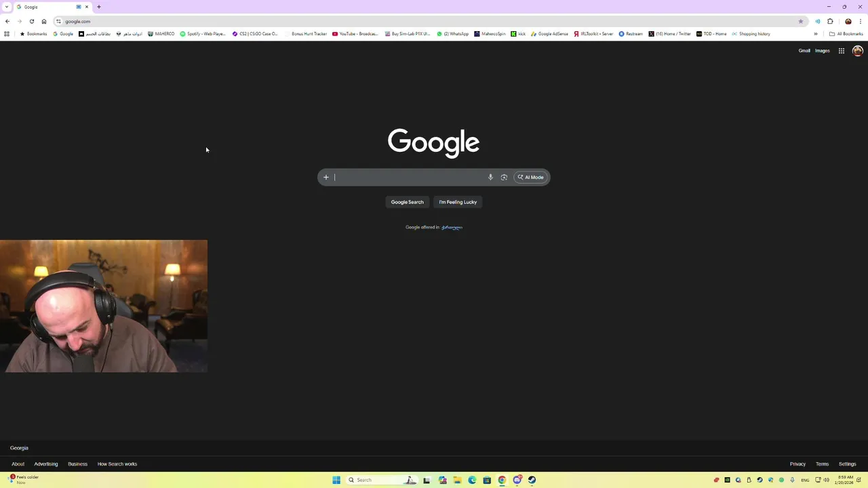The height and width of the screenshot is (488, 868).
Task: Open Home / Twitter bookmark
Action: (x=669, y=34)
